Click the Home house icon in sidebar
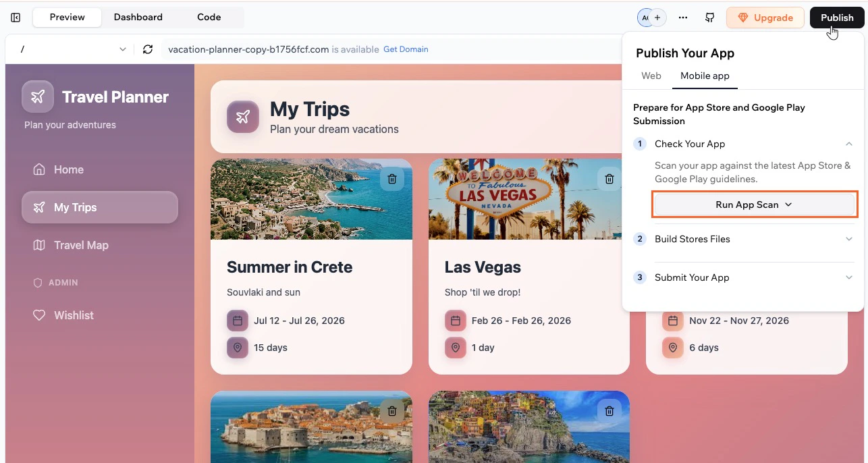This screenshot has height=463, width=868. 39,169
